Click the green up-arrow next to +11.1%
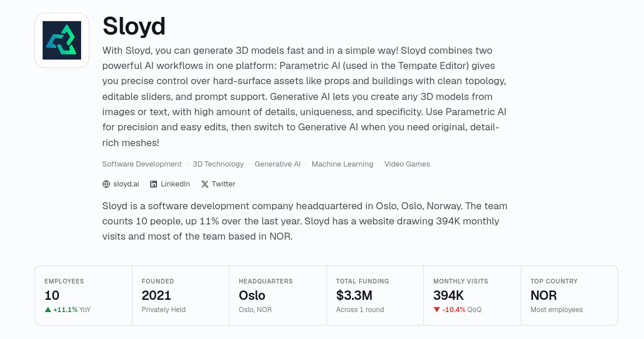The image size is (644, 339). point(48,309)
